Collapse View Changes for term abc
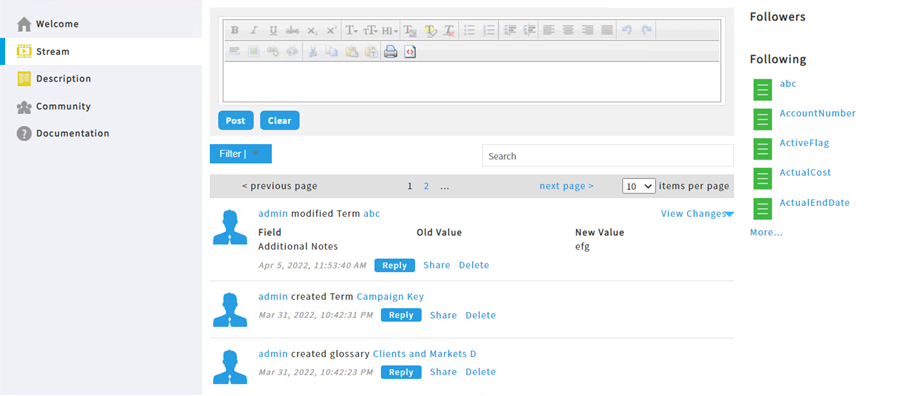Viewport: 900px width, 396px height. click(697, 214)
